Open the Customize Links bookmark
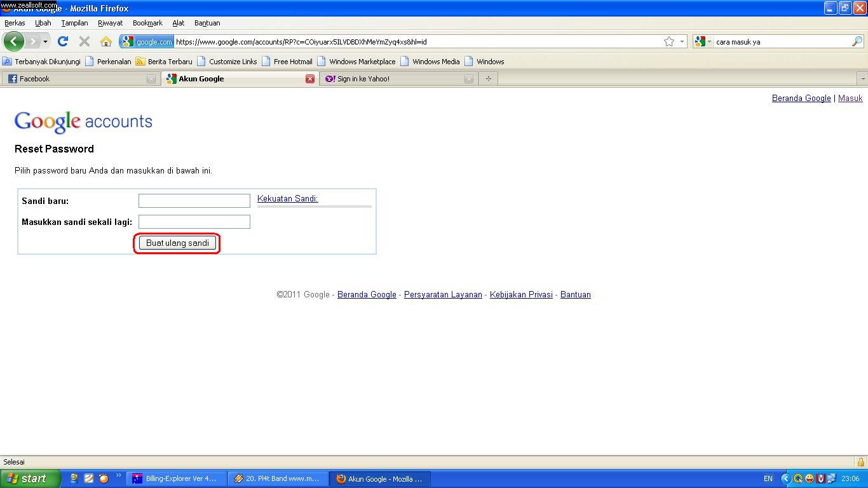The image size is (868, 488). click(227, 62)
